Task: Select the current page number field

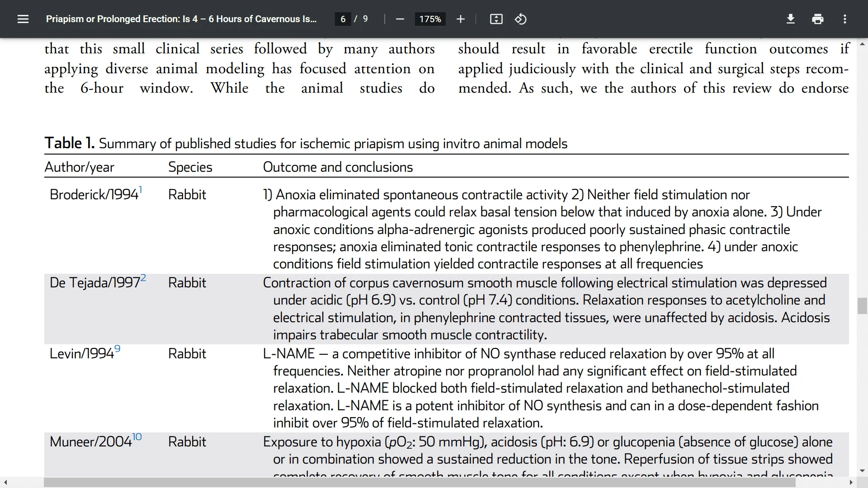Action: pyautogui.click(x=343, y=19)
